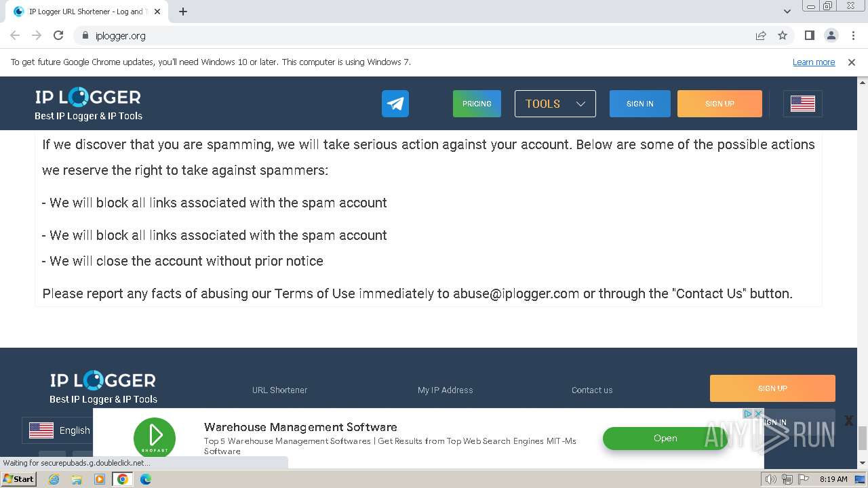This screenshot has height=488, width=868.
Task: Open the Telegram channel icon
Action: [395, 104]
